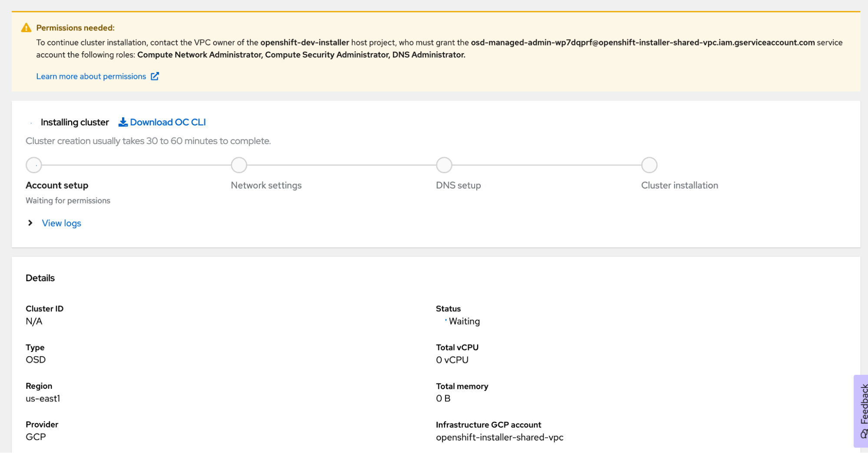
Task: Click the DNS setup progress circle
Action: click(444, 165)
